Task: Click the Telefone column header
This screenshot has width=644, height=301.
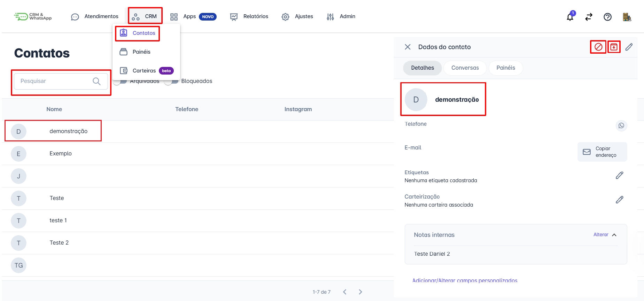Action: tap(187, 109)
